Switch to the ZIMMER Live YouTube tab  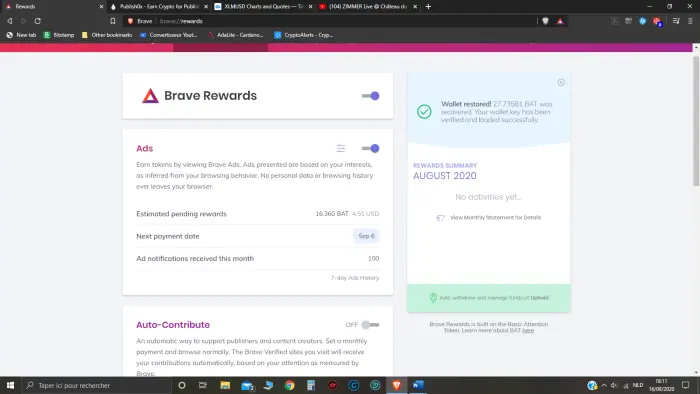(368, 6)
